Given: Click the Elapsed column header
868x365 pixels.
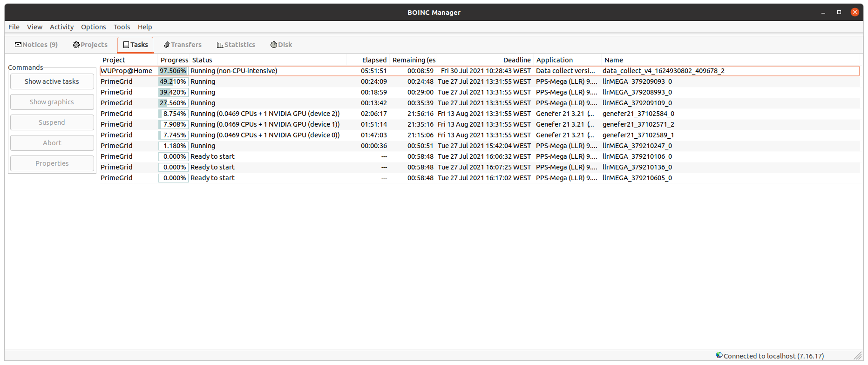Looking at the screenshot, I should tap(374, 60).
